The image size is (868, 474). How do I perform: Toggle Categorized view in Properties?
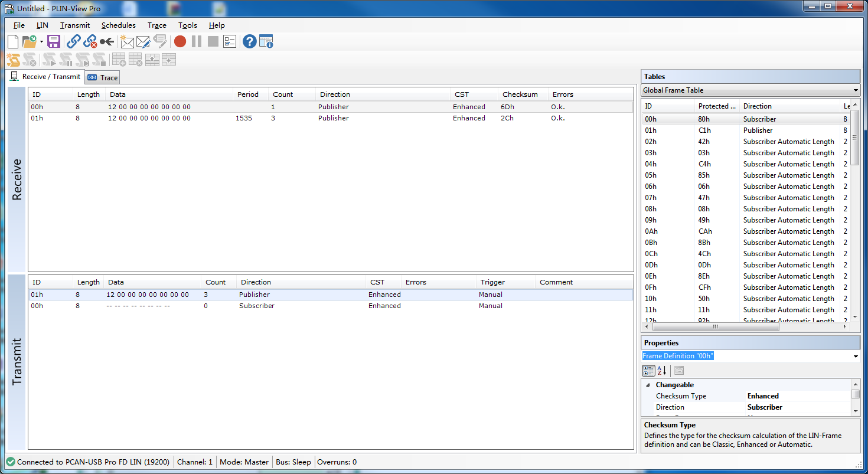click(648, 371)
